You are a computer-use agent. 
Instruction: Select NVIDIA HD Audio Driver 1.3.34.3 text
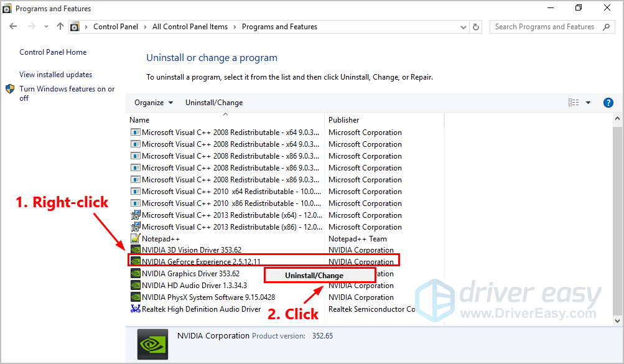[x=194, y=286]
